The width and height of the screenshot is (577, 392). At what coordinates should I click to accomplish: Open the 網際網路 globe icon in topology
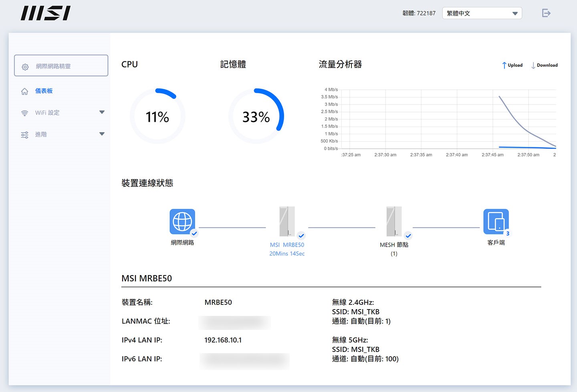click(182, 221)
